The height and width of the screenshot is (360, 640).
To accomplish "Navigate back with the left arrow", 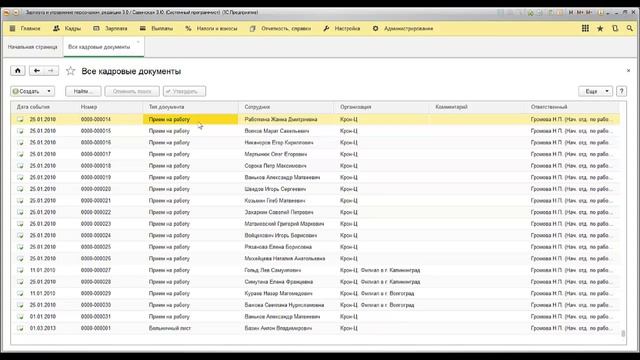I will pos(37,71).
